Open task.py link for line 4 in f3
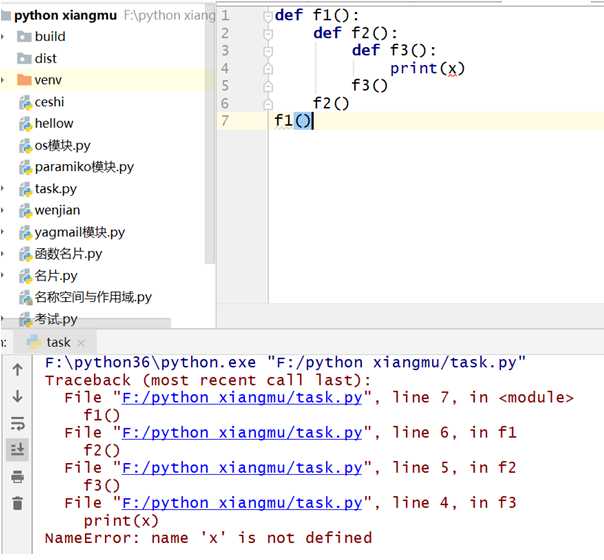 (x=242, y=503)
